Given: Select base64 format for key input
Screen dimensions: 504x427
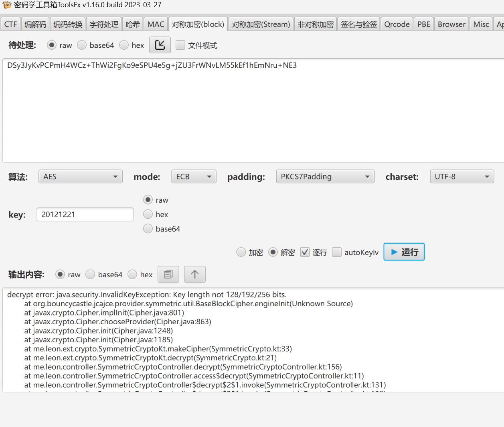Looking at the screenshot, I should pos(148,229).
